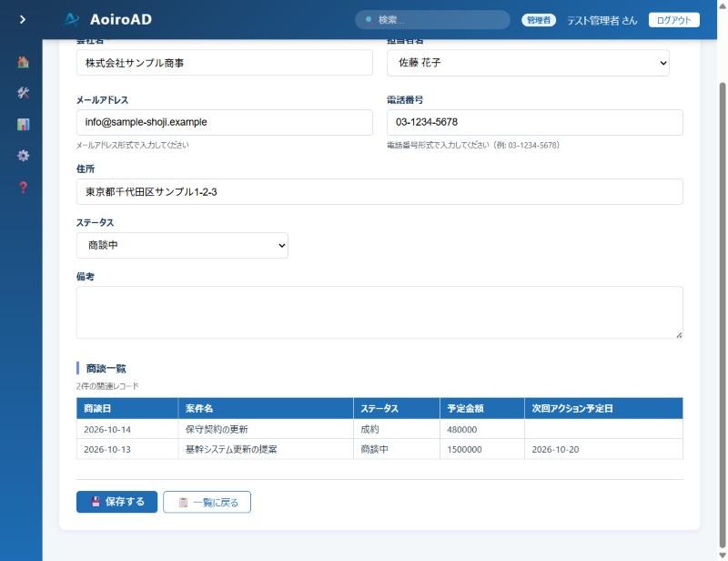Open the home icon in the sidebar
The height and width of the screenshot is (561, 728).
[23, 62]
